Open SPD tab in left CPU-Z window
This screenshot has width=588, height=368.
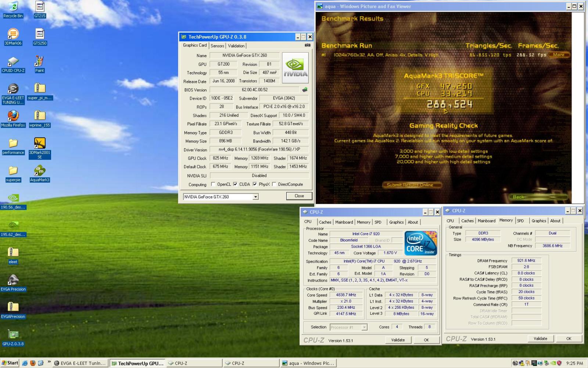coord(378,222)
